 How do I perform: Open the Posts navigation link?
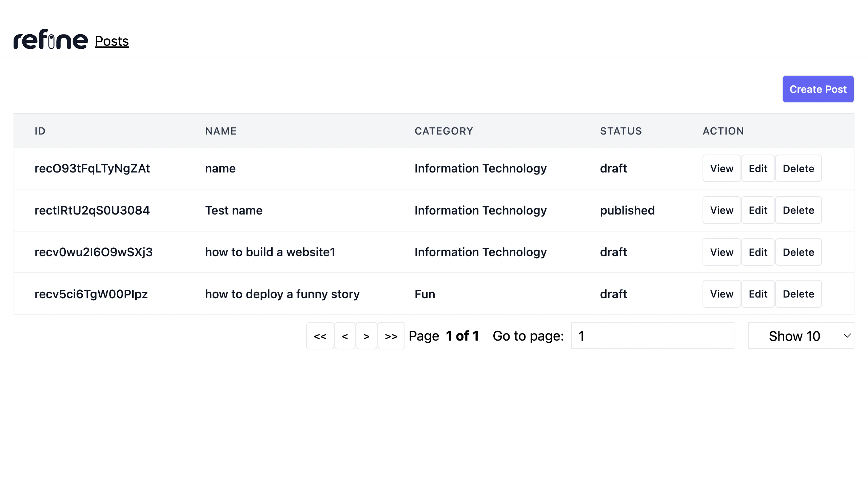112,41
